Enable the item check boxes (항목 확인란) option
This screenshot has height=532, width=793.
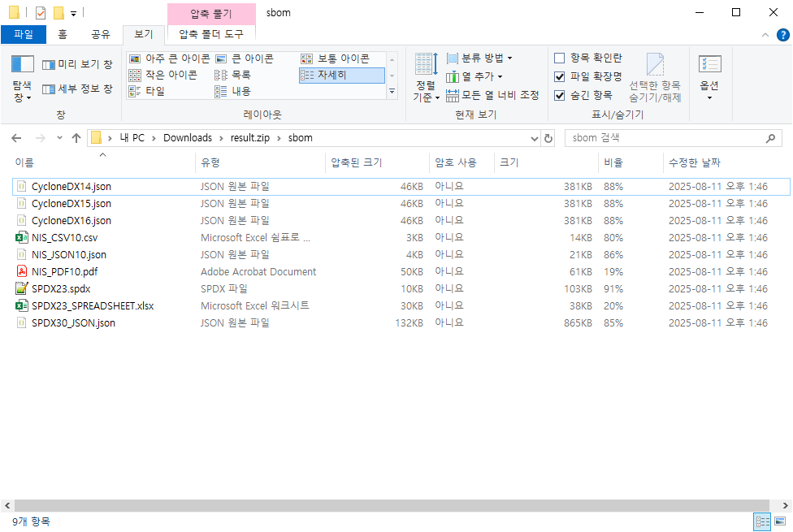(559, 58)
